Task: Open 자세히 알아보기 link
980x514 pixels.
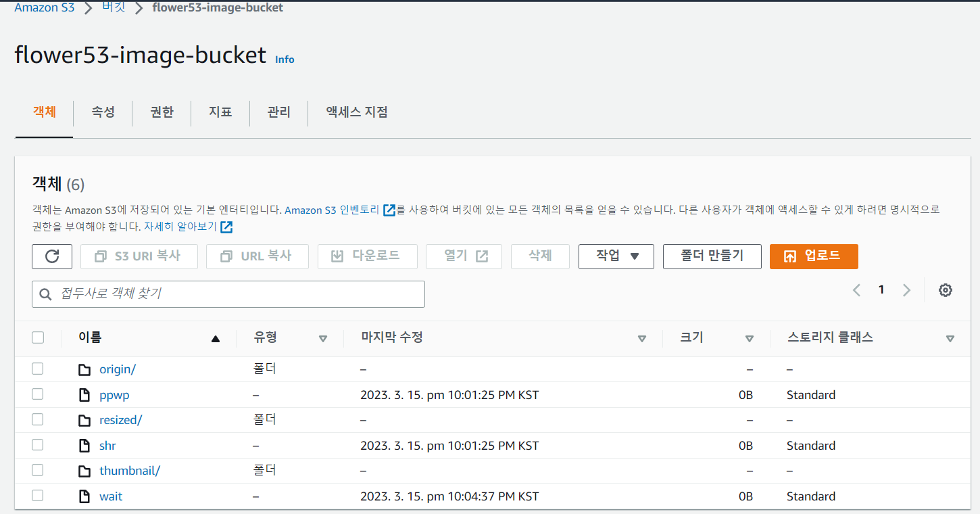Action: pyautogui.click(x=180, y=227)
